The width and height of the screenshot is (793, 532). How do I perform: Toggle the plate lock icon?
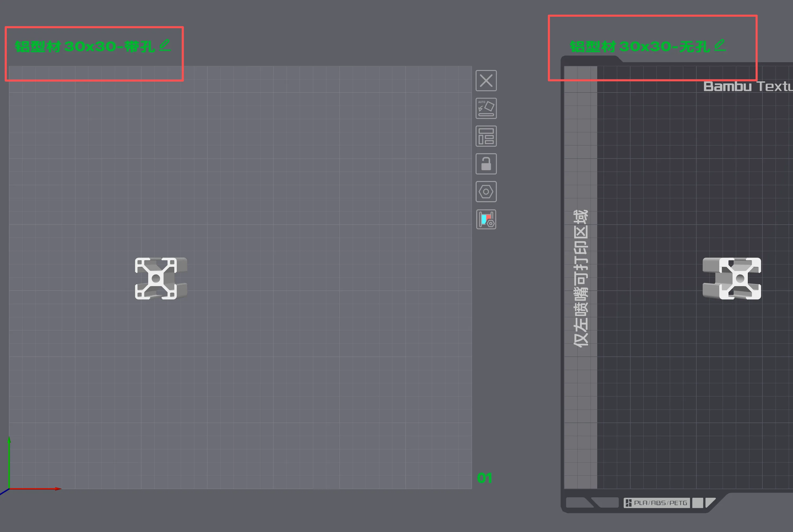486,164
